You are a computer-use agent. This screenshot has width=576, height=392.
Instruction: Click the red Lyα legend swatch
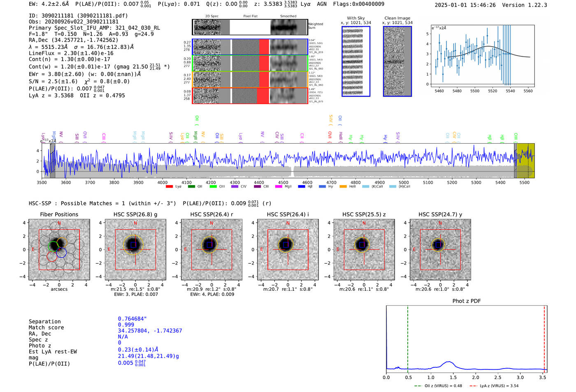(169, 186)
